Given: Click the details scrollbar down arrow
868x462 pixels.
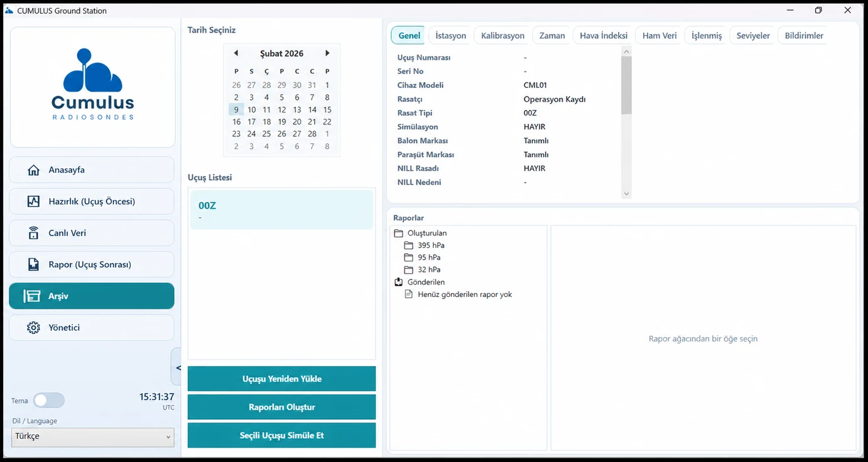Looking at the screenshot, I should pyautogui.click(x=626, y=194).
